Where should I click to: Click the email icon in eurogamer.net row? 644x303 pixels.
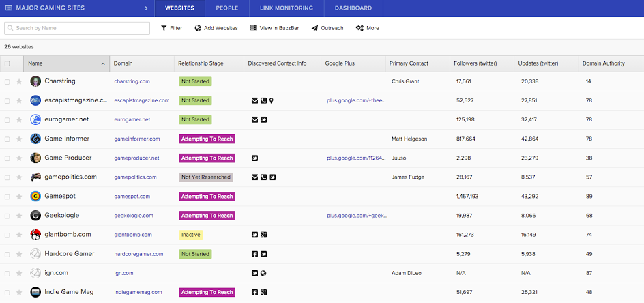(x=254, y=119)
